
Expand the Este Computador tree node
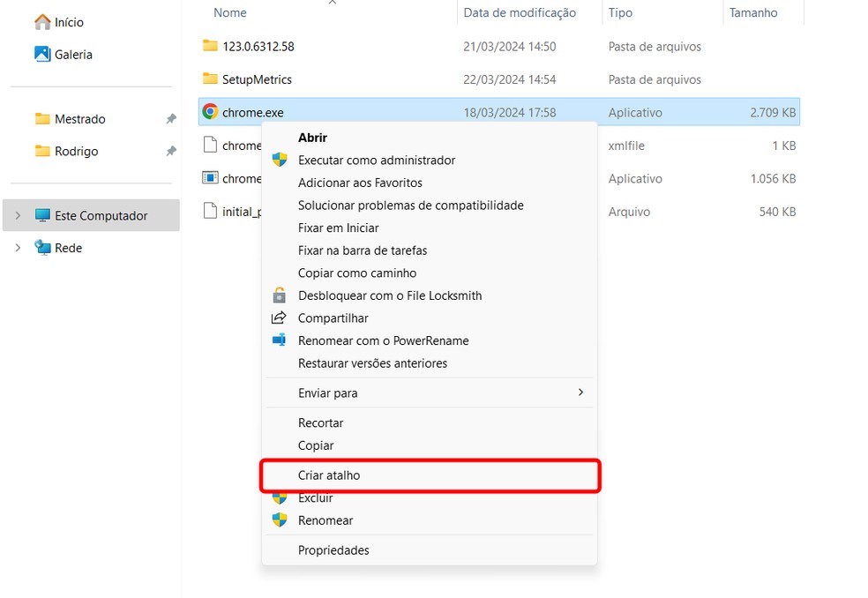[x=19, y=215]
